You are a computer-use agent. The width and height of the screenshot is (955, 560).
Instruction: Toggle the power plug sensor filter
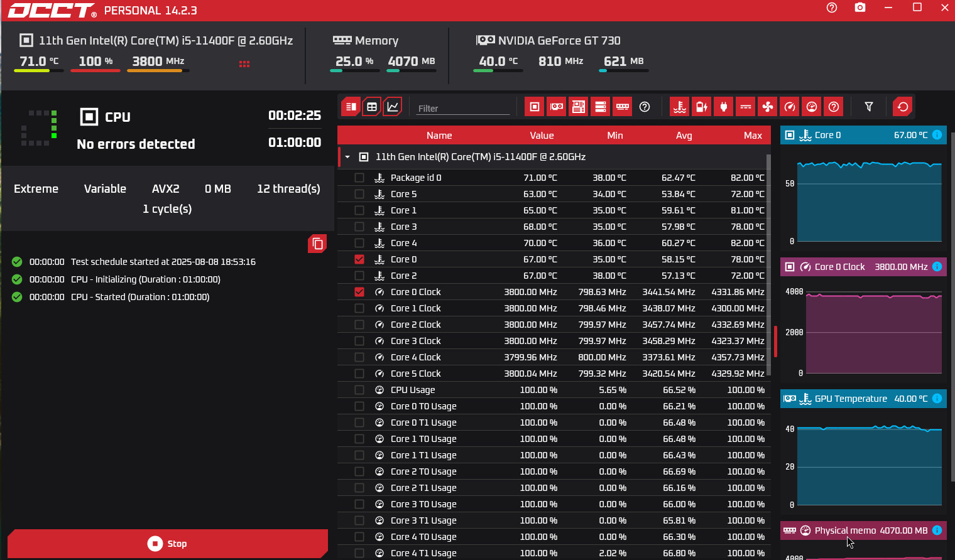(x=724, y=107)
